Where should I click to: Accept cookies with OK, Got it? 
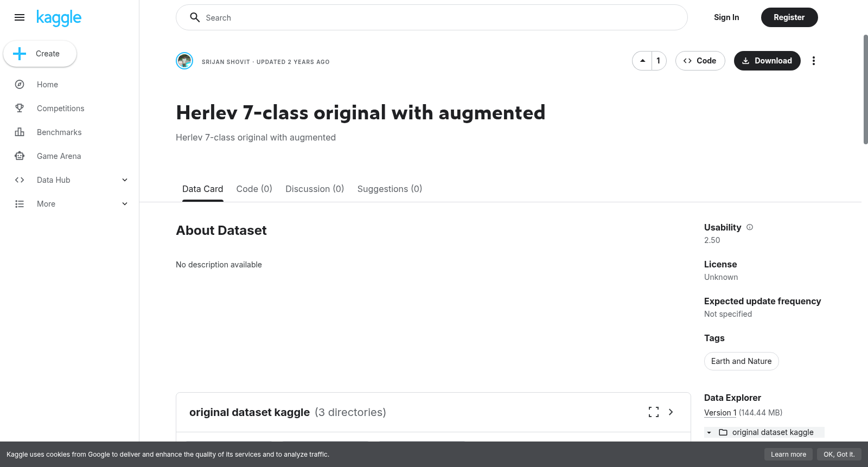pyautogui.click(x=839, y=455)
